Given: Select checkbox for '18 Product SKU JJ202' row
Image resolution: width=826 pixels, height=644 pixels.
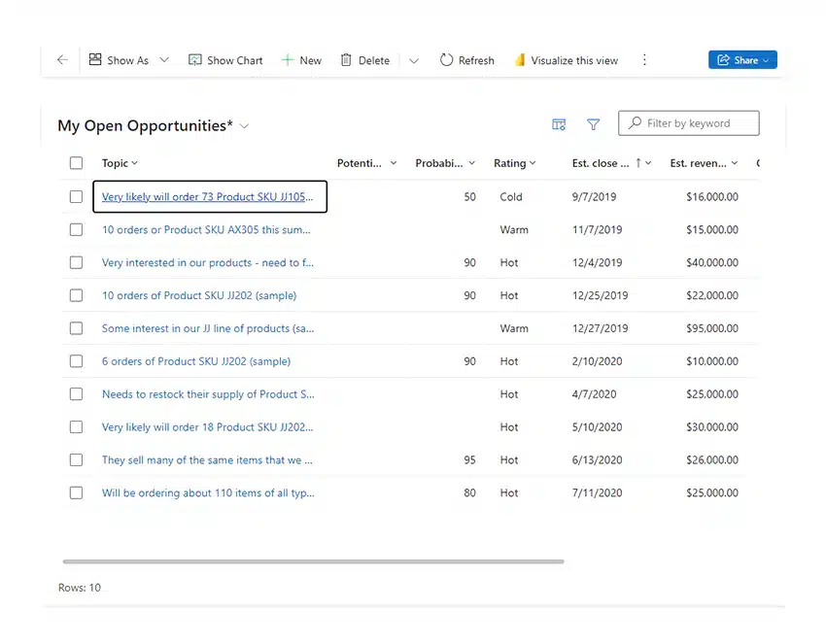Looking at the screenshot, I should click(x=77, y=427).
